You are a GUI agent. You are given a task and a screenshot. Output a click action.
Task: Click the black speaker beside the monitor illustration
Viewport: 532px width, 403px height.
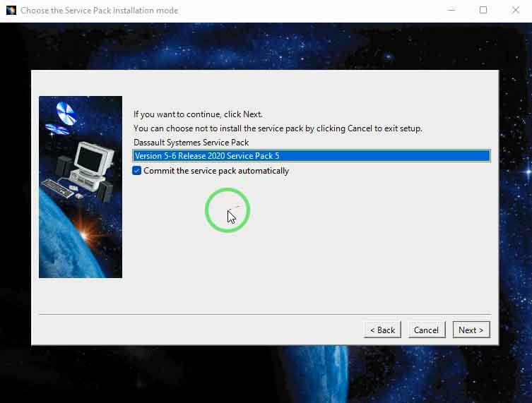click(x=63, y=166)
